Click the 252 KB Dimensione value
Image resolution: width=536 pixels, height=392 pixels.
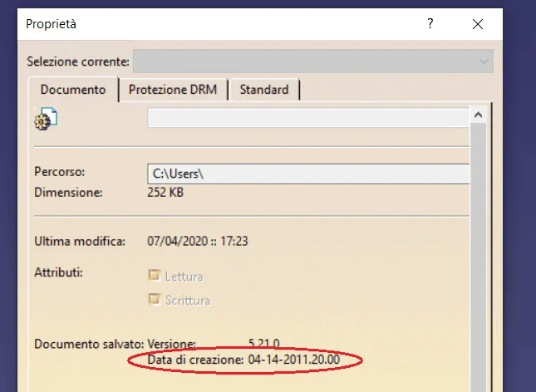pyautogui.click(x=165, y=193)
